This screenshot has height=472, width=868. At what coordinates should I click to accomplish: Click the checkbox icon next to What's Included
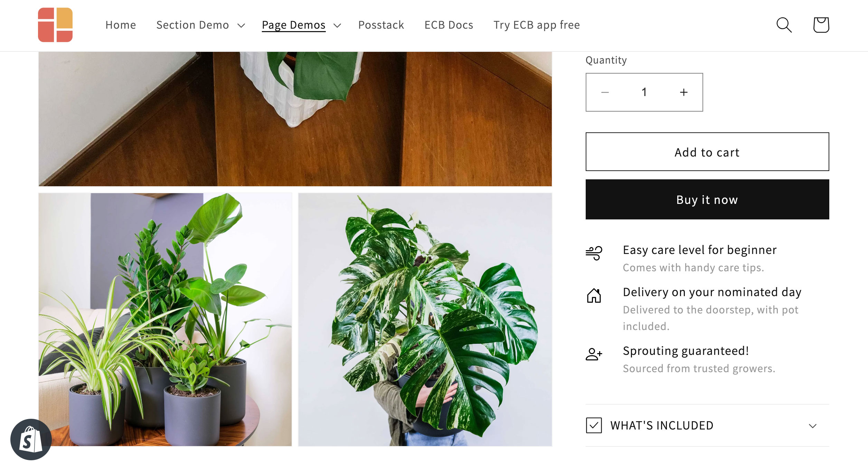594,425
